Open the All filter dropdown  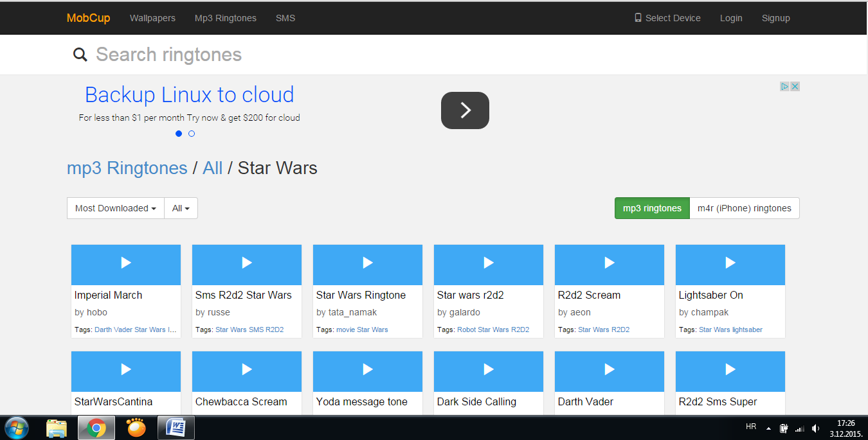click(181, 208)
